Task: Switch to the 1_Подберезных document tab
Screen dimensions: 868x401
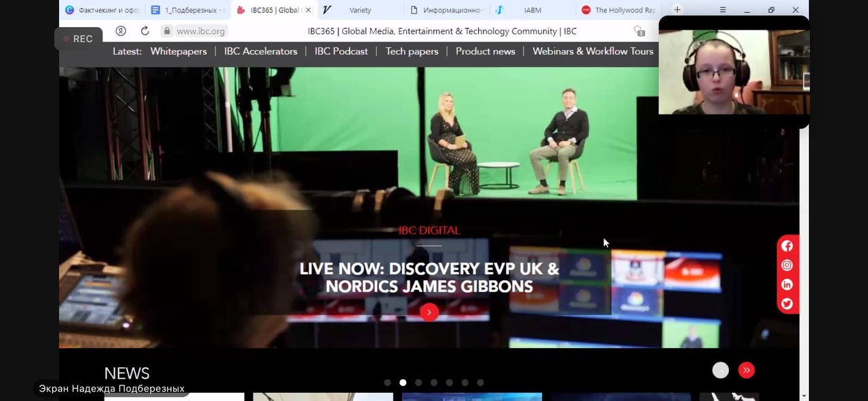Action: [188, 10]
